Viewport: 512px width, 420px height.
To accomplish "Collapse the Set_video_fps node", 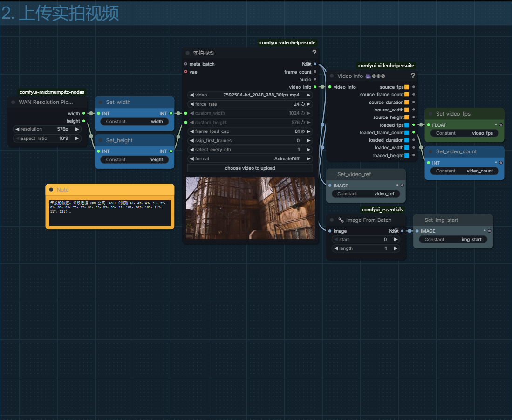I will click(430, 113).
